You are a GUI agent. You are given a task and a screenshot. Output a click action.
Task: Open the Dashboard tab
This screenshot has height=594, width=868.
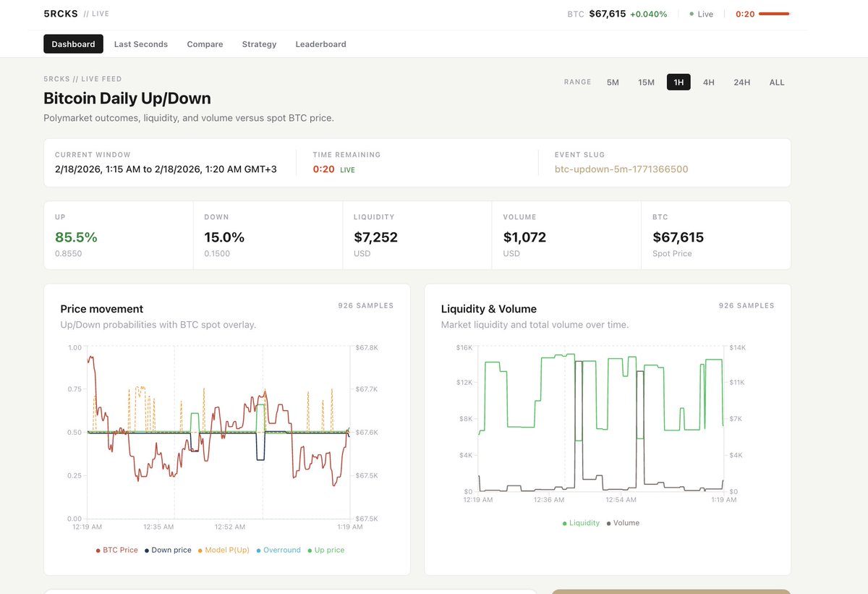73,44
